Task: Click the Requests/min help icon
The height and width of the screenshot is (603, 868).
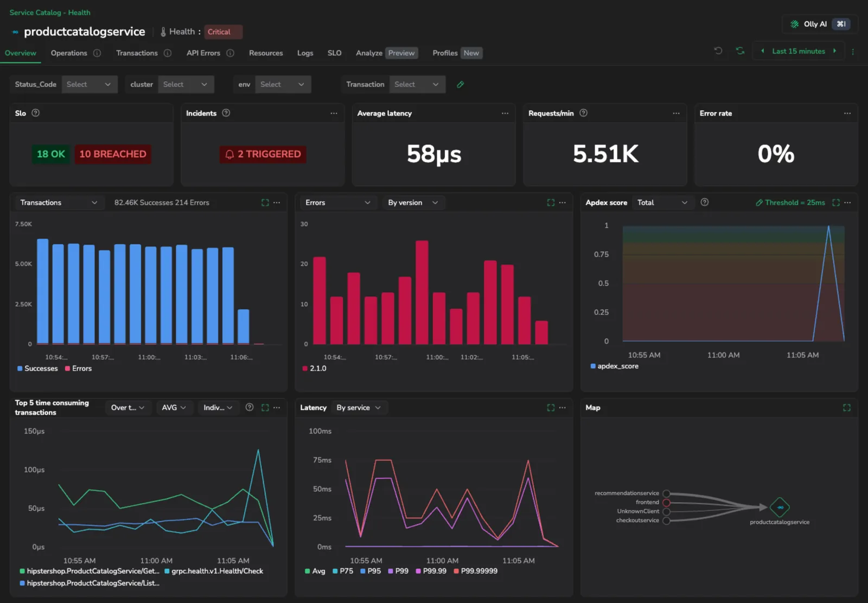Action: tap(583, 113)
